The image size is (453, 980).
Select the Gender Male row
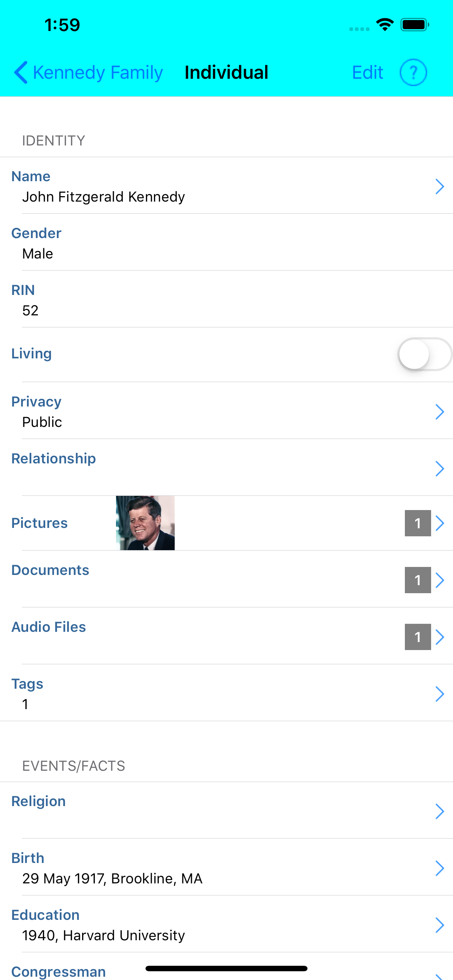(226, 242)
